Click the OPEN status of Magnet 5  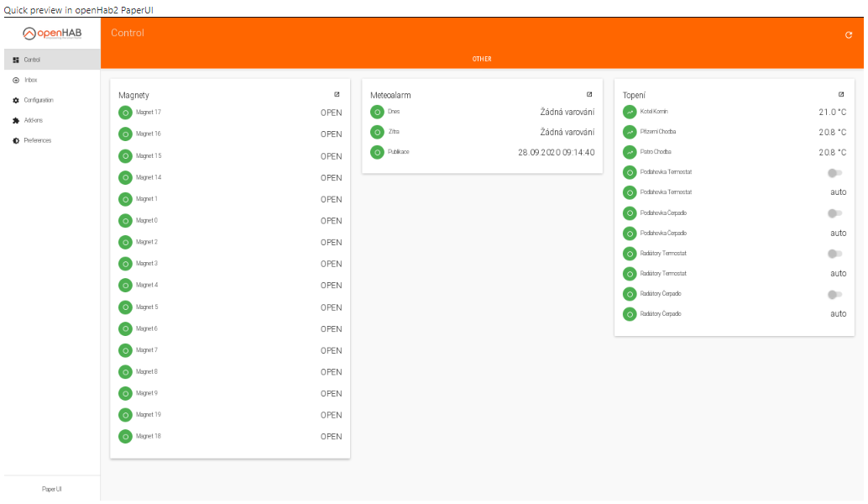tap(331, 308)
